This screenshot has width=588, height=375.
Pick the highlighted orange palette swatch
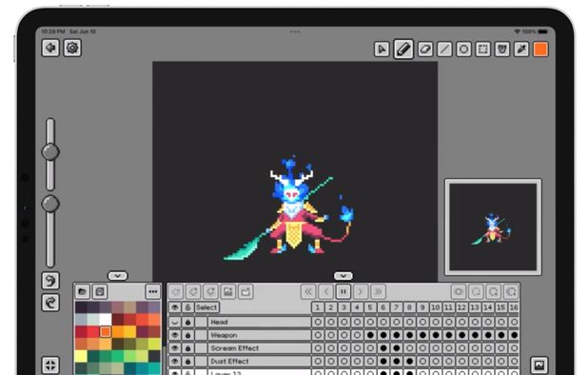click(106, 331)
